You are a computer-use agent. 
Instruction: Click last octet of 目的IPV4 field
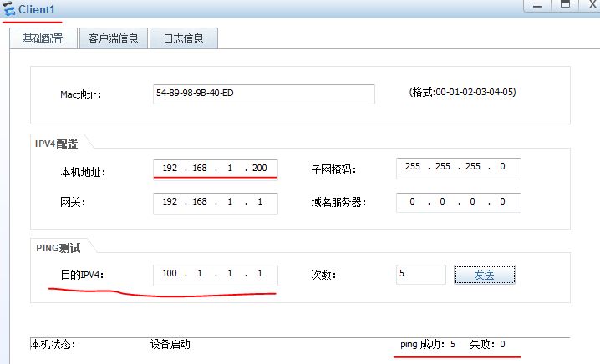tap(260, 275)
